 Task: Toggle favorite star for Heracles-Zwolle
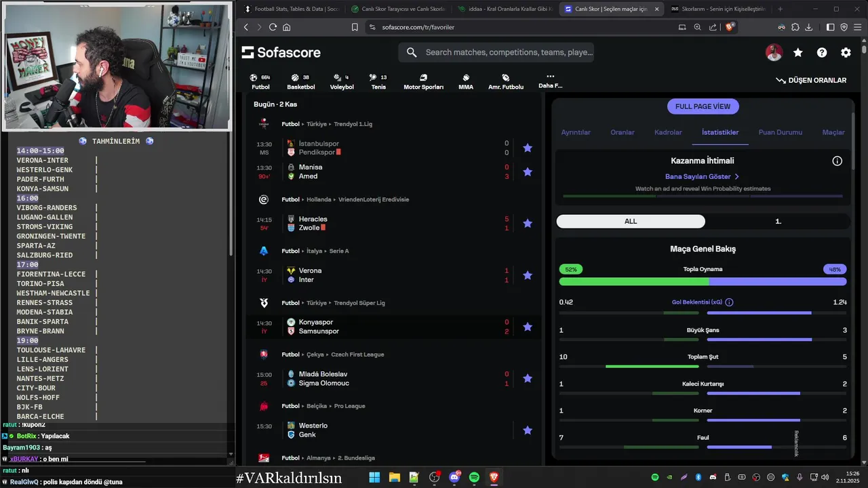528,223
